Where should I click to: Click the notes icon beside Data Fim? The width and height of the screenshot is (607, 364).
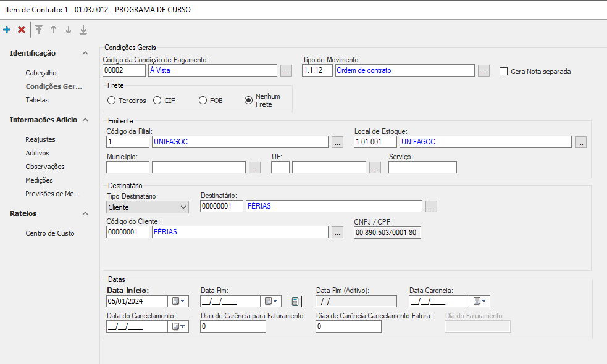click(295, 301)
